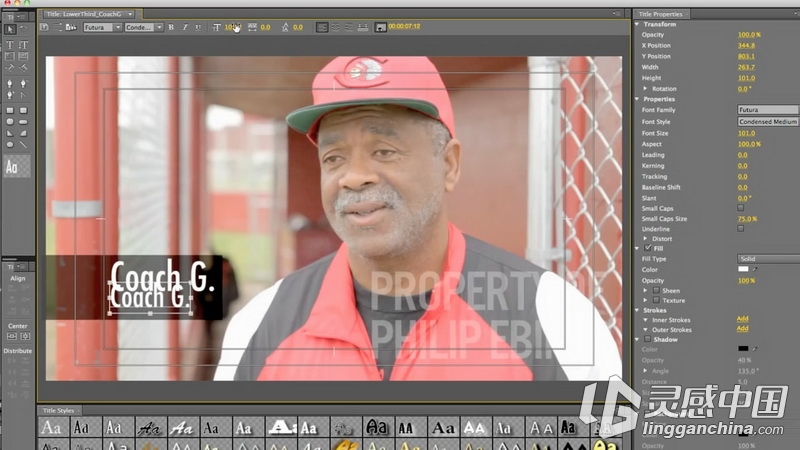Select the Line tool

click(x=23, y=144)
